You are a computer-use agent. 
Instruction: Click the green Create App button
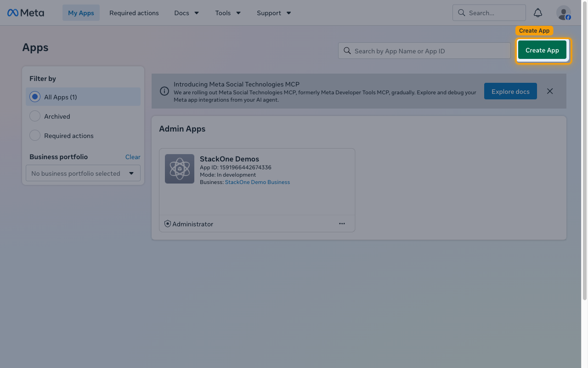point(542,50)
